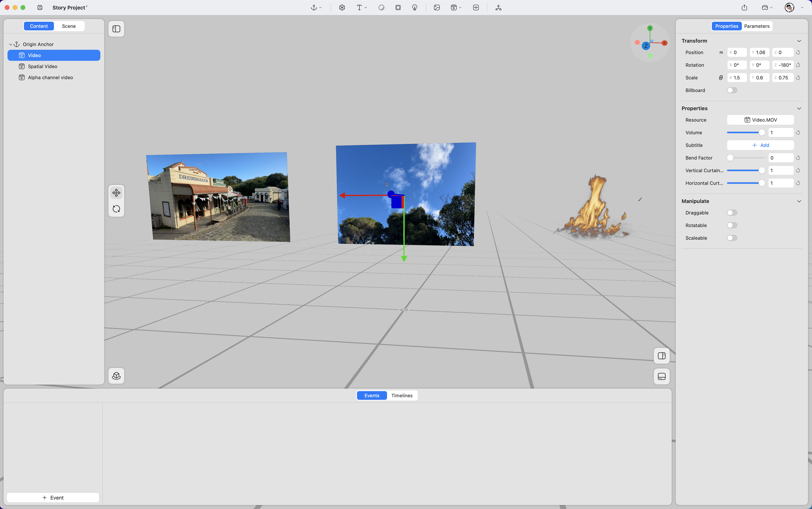Collapse the Transform section
The height and width of the screenshot is (509, 812).
click(x=799, y=41)
